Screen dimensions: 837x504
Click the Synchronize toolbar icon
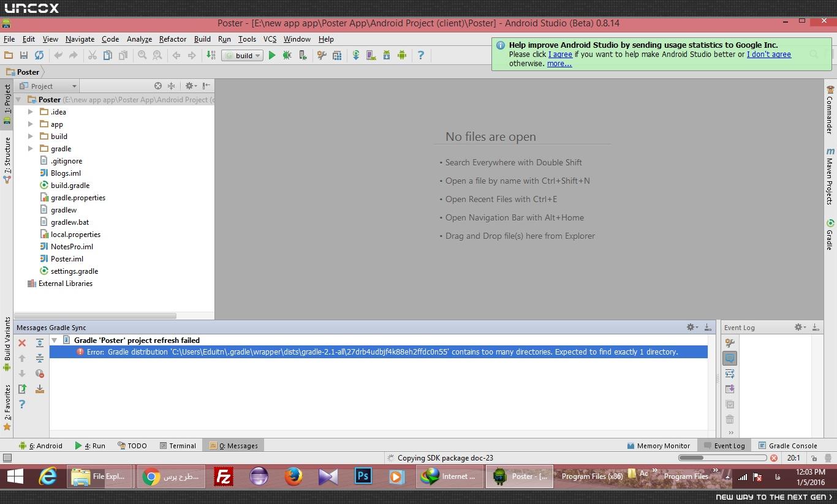pyautogui.click(x=39, y=55)
